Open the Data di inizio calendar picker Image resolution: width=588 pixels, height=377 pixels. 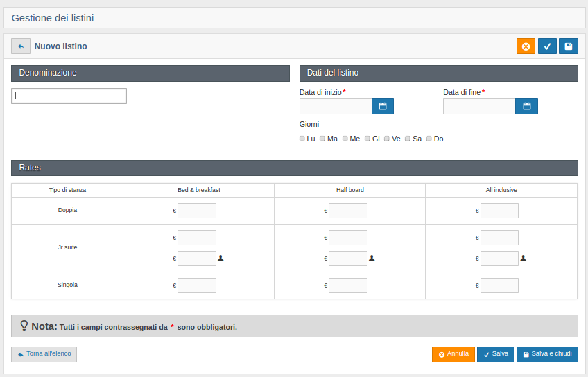tap(382, 106)
